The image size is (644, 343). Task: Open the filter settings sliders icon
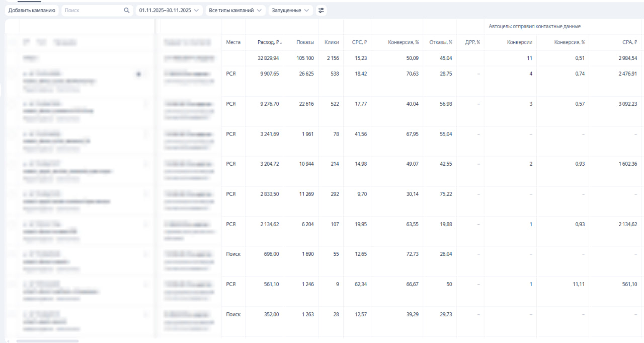(321, 10)
